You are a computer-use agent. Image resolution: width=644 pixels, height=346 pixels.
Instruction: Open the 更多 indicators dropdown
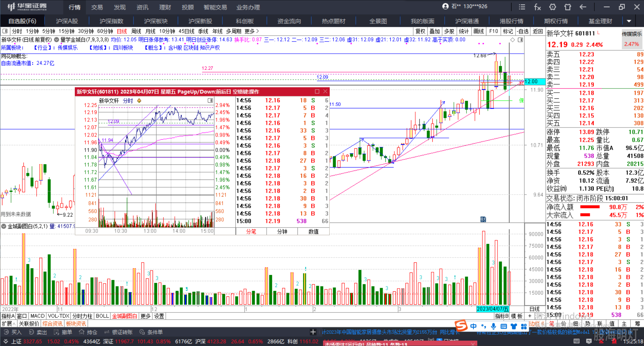(x=146, y=316)
